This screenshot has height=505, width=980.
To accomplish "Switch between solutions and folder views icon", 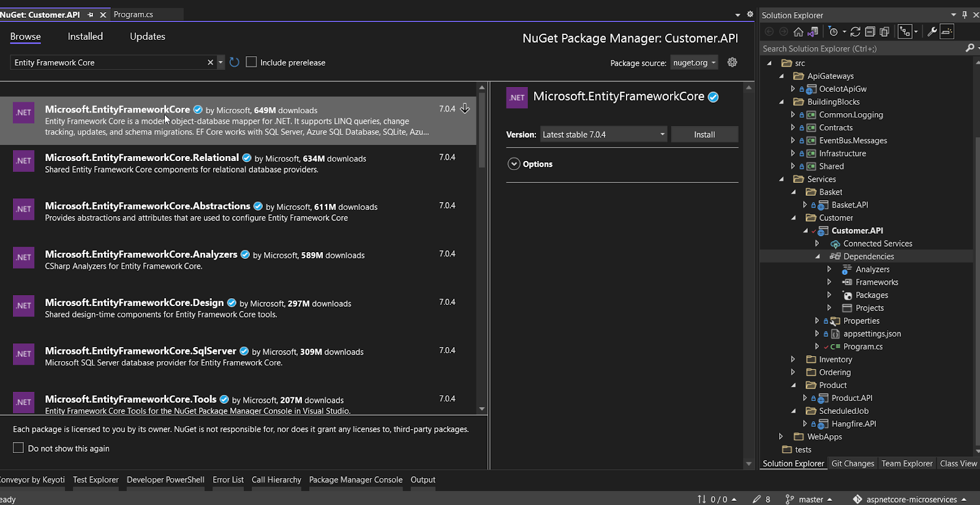I will pos(813,32).
